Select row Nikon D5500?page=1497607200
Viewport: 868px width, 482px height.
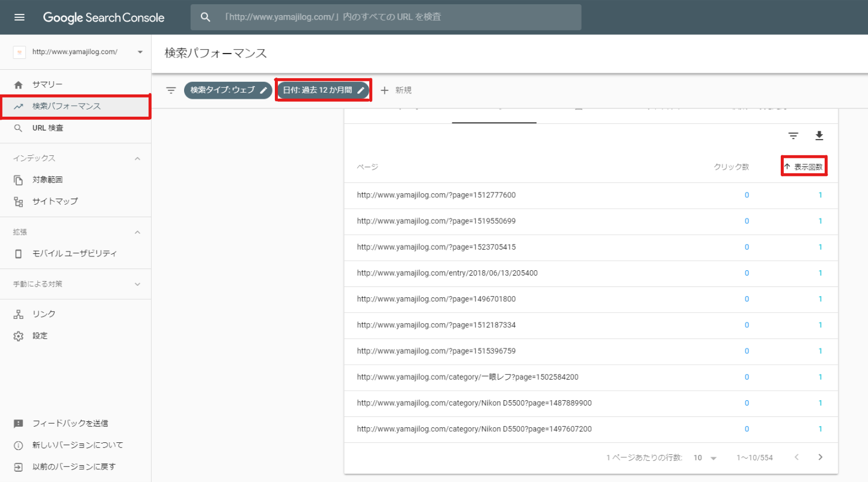click(590, 429)
